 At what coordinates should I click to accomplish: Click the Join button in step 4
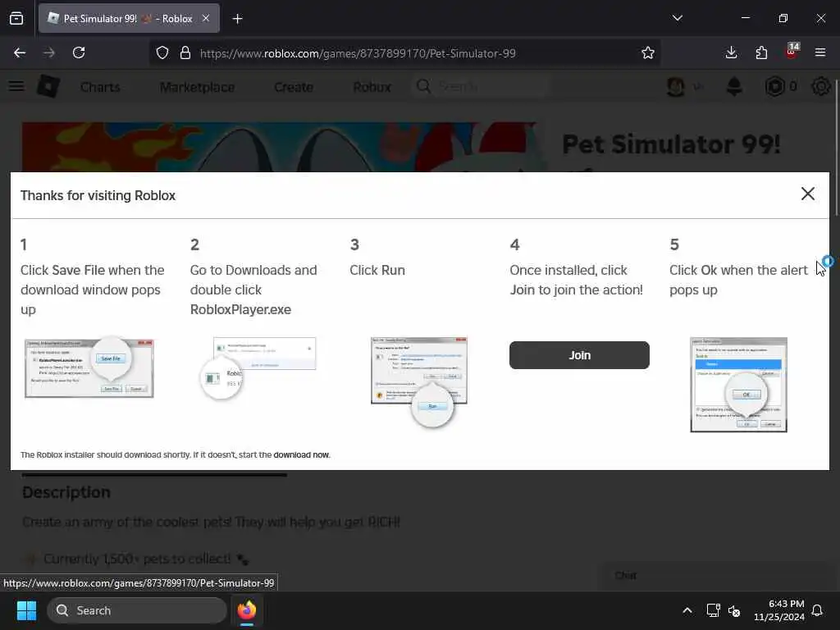579,355
